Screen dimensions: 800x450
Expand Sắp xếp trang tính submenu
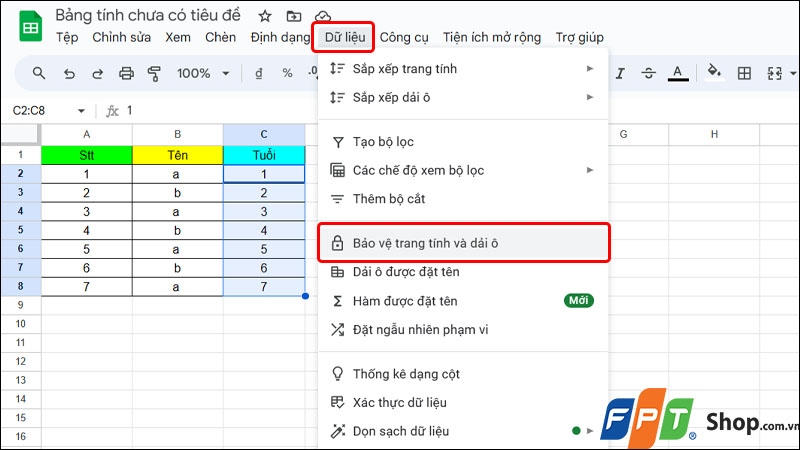(x=463, y=69)
